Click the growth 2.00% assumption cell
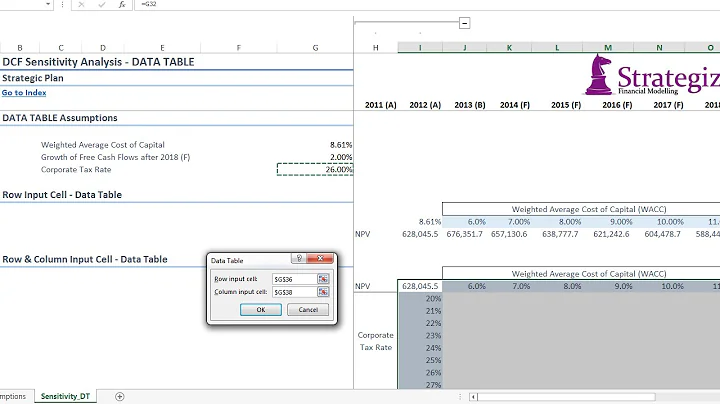 coord(315,157)
